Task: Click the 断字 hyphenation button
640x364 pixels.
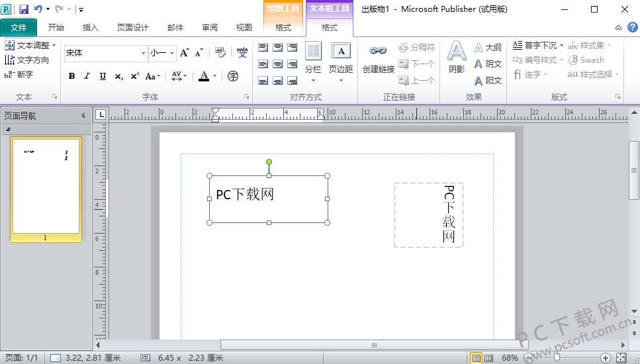Action: pos(19,74)
